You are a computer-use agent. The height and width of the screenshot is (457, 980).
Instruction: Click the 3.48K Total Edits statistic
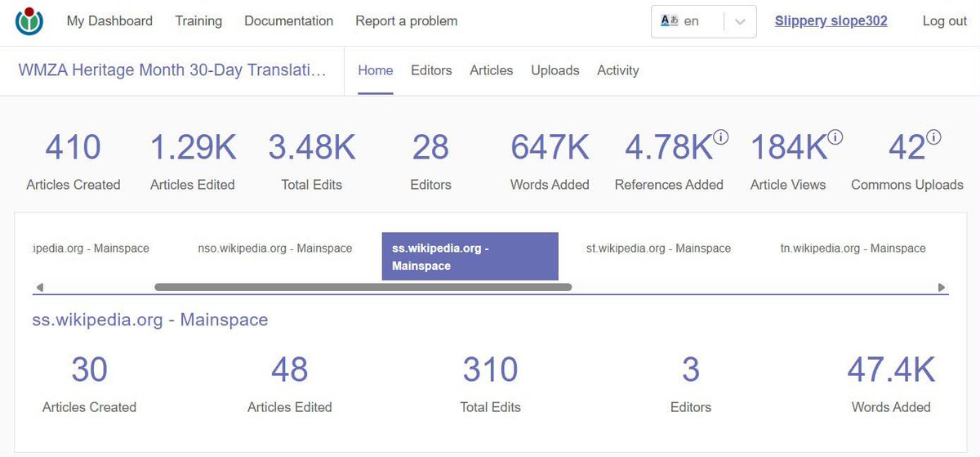click(x=312, y=161)
